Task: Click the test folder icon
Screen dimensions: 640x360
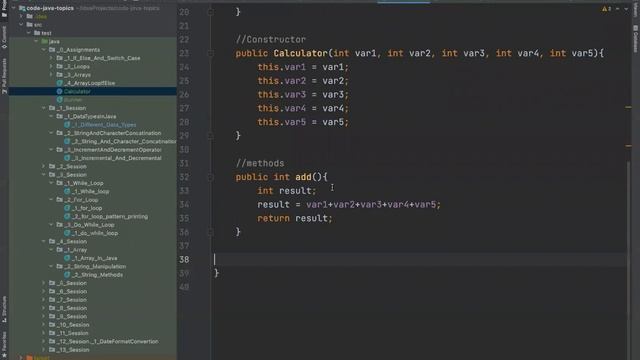Action: pos(37,33)
